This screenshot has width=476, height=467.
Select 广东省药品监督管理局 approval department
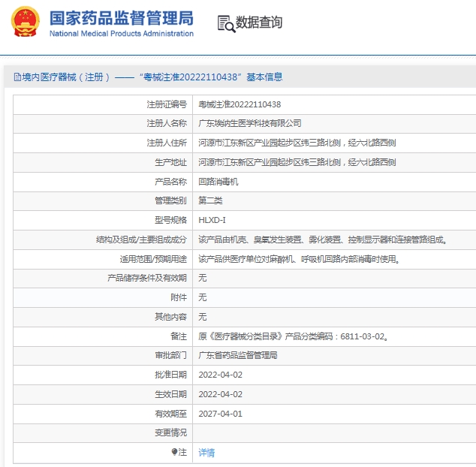click(238, 355)
